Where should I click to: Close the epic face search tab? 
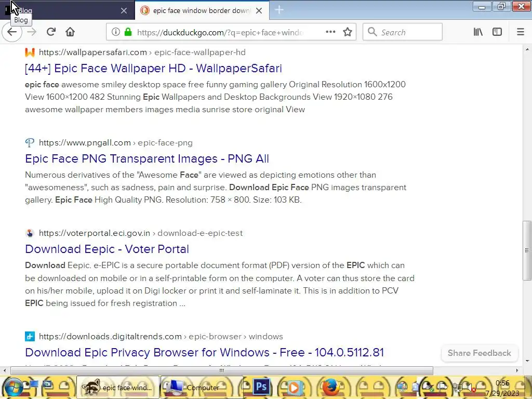coord(259,11)
